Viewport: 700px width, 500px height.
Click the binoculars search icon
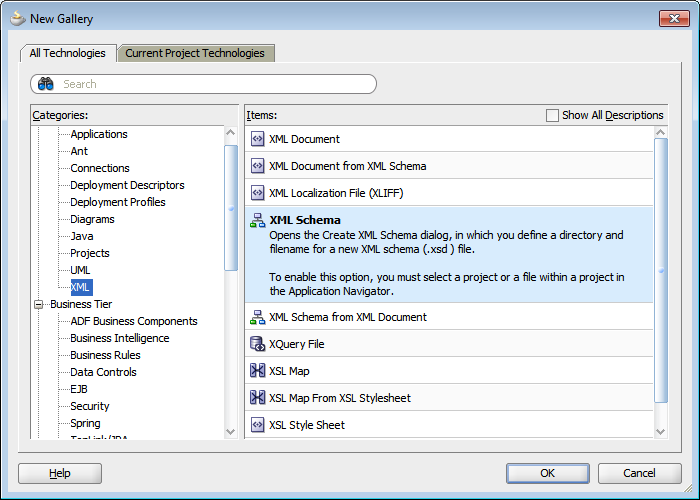pyautogui.click(x=46, y=84)
